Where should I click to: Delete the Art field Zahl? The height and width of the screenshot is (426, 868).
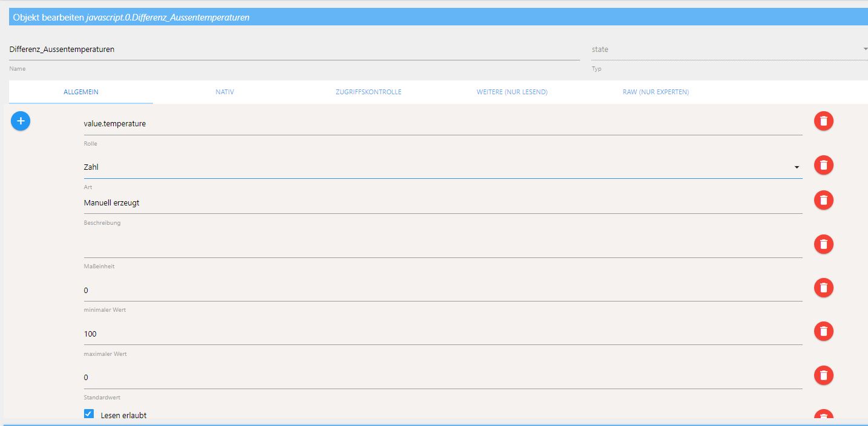(823, 165)
